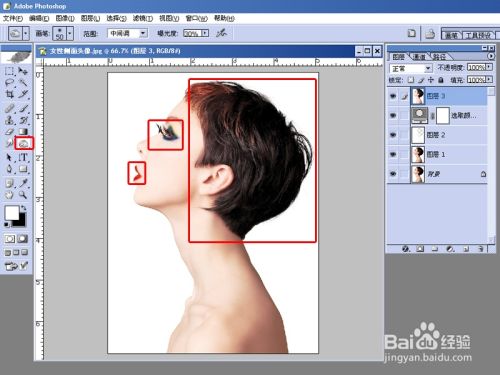Select the Zoom magnifier tool
Image resolution: width=500 pixels, height=375 pixels.
(23, 195)
